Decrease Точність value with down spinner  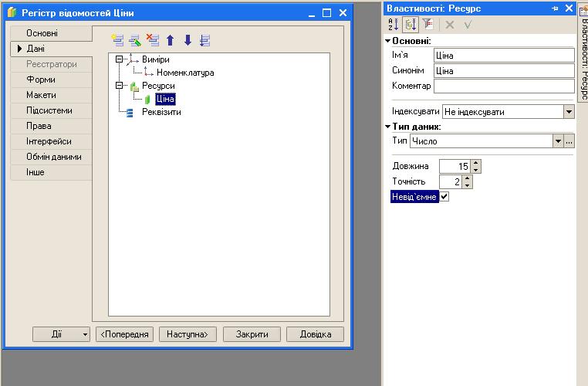point(468,185)
